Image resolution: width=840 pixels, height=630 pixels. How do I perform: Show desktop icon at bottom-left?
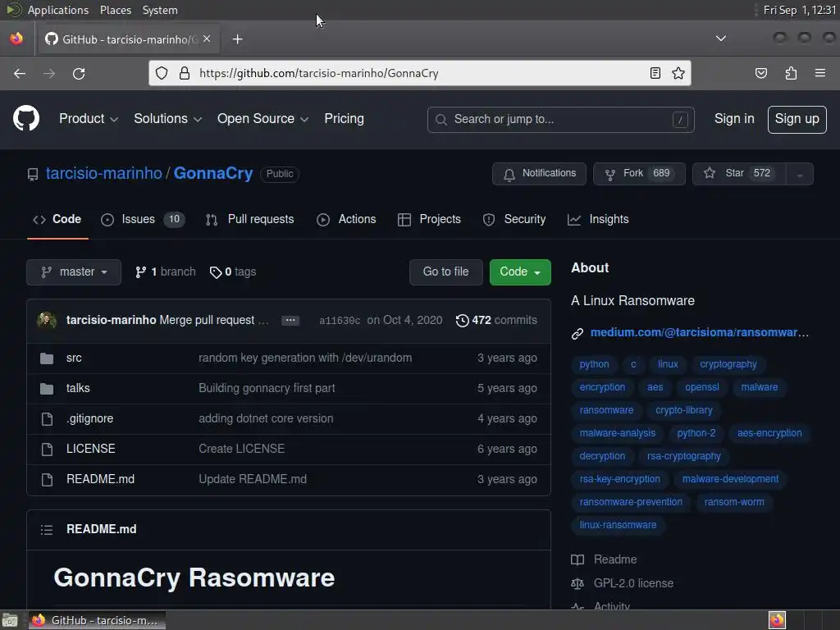click(x=10, y=620)
